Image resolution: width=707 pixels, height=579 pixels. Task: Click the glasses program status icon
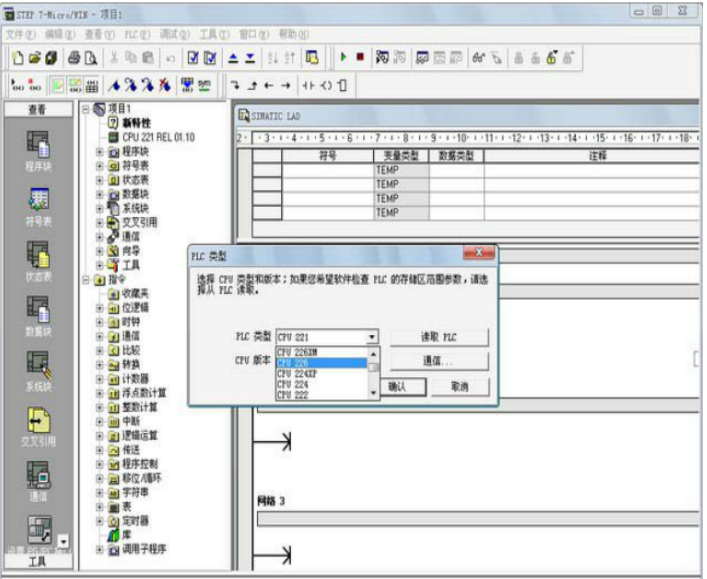coord(478,58)
